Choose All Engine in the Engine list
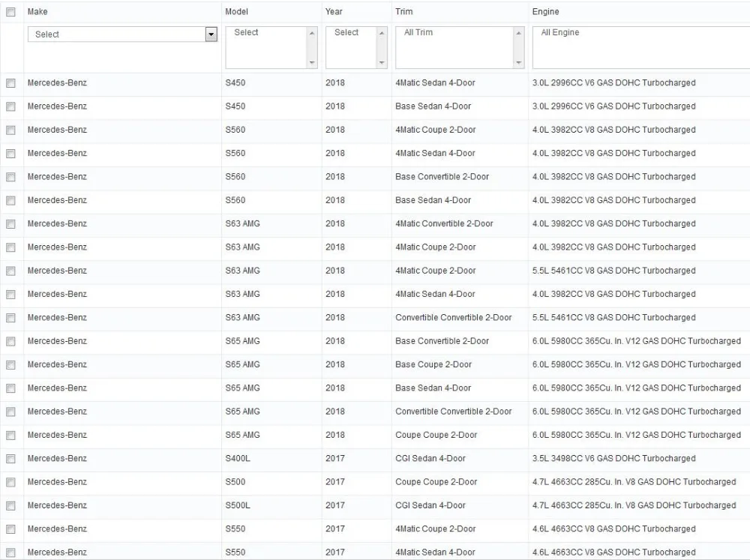 560,32
